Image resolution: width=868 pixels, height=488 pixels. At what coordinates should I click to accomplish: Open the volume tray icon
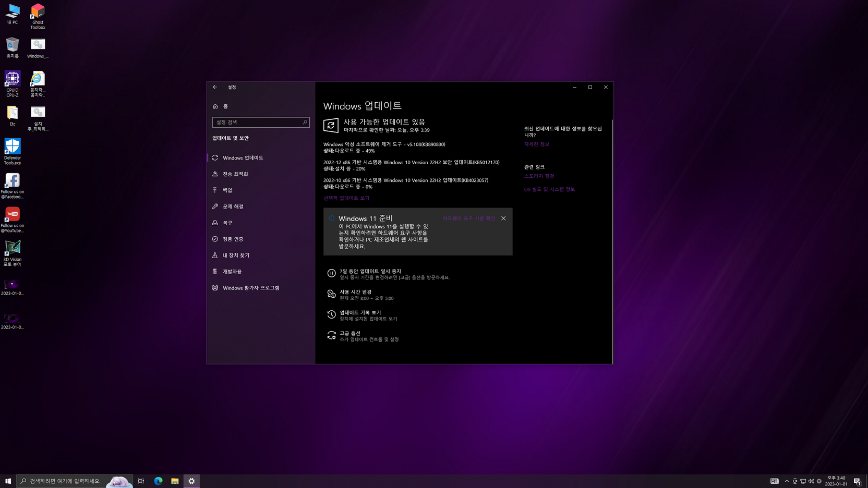point(811,481)
